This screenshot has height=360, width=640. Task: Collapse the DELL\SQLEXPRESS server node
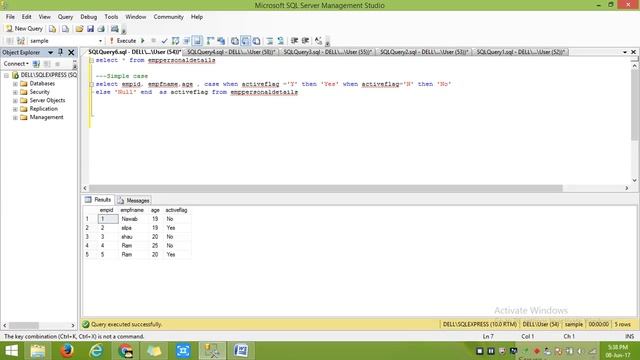pyautogui.click(x=7, y=76)
